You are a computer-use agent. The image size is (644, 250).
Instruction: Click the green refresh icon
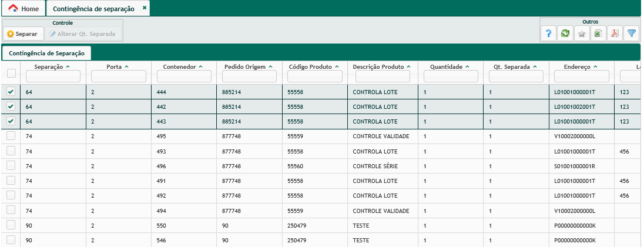pyautogui.click(x=565, y=34)
